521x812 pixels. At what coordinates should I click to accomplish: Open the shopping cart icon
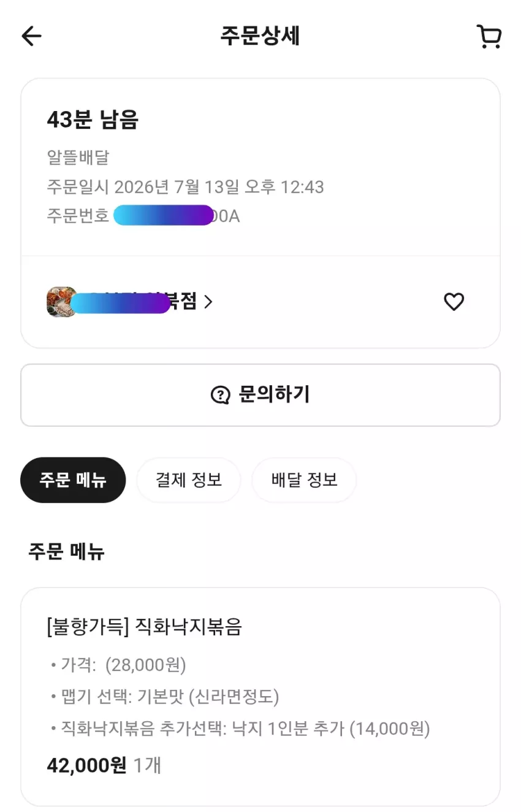[489, 37]
